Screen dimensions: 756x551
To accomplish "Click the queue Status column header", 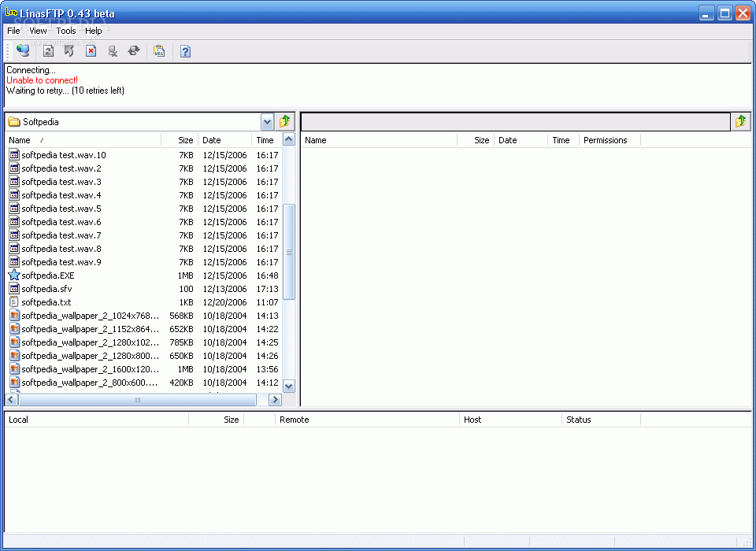I will 601,420.
